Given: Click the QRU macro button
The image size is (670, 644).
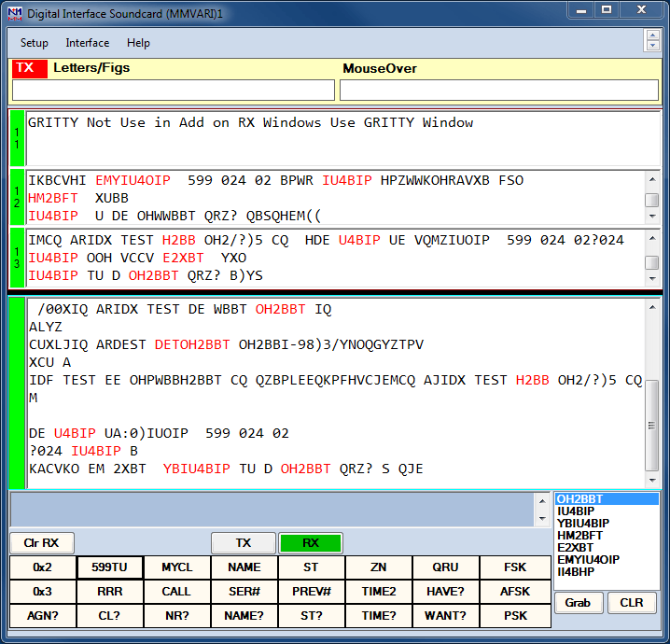Looking at the screenshot, I should (445, 567).
